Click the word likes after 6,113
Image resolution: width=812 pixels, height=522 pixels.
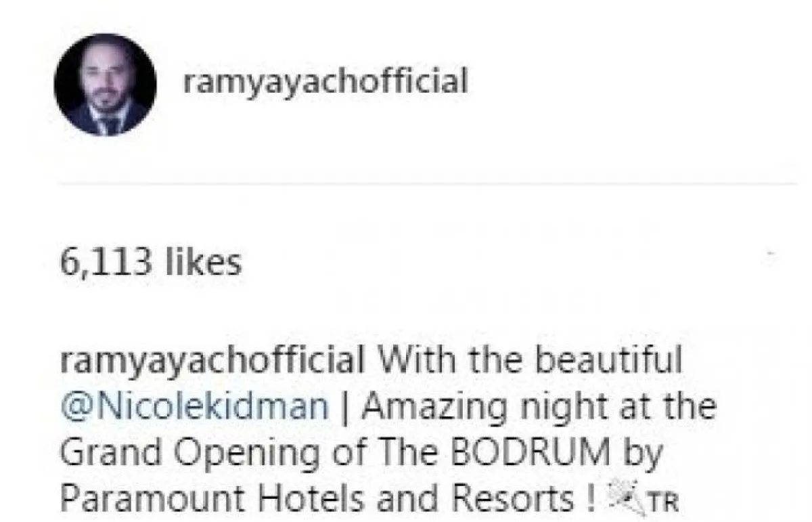click(x=202, y=263)
